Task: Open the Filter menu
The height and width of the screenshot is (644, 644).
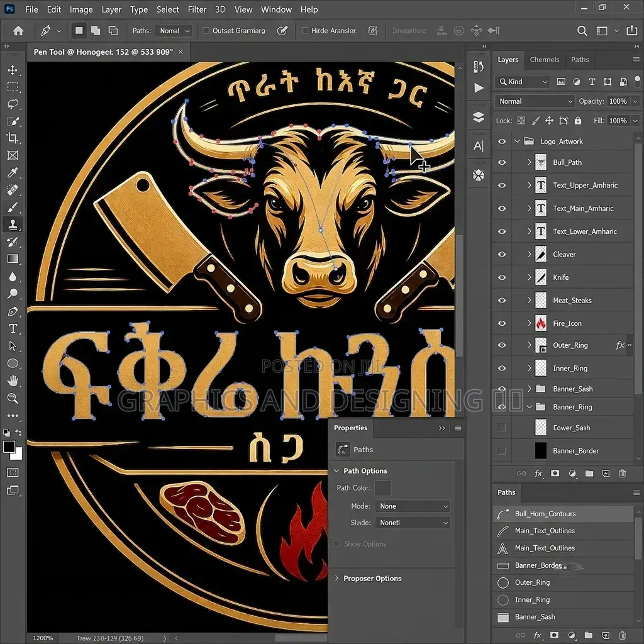Action: pos(197,9)
